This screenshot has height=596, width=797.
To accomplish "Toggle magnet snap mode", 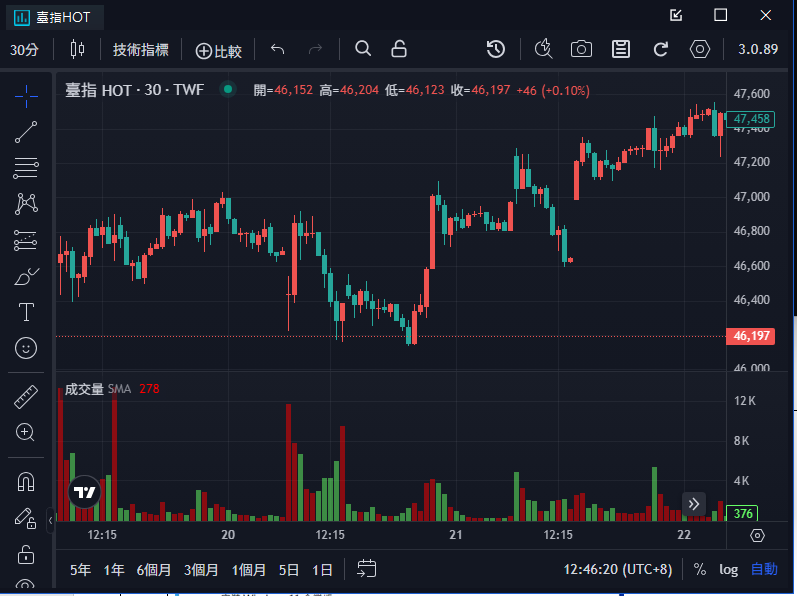I will [26, 481].
